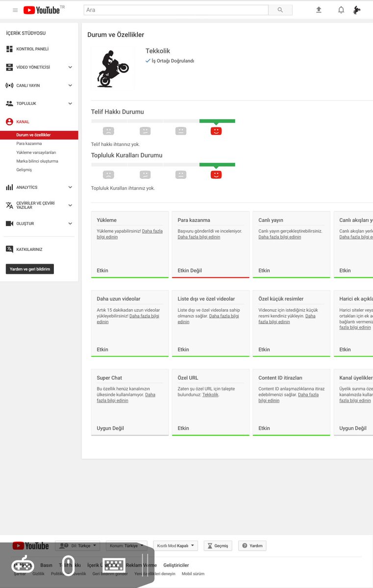Expand the Oluştur section chevron
The height and width of the screenshot is (588, 373).
coord(70,223)
